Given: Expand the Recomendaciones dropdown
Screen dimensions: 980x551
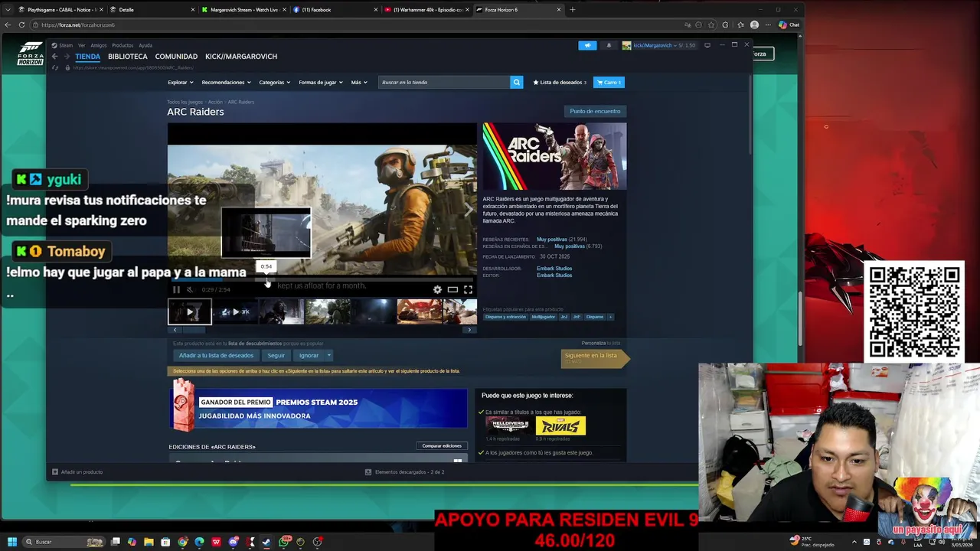Looking at the screenshot, I should [226, 82].
